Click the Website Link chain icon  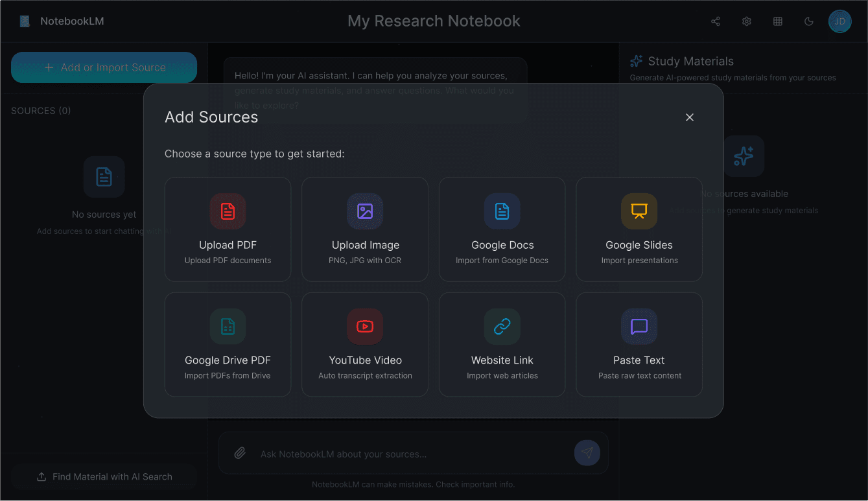(x=502, y=326)
